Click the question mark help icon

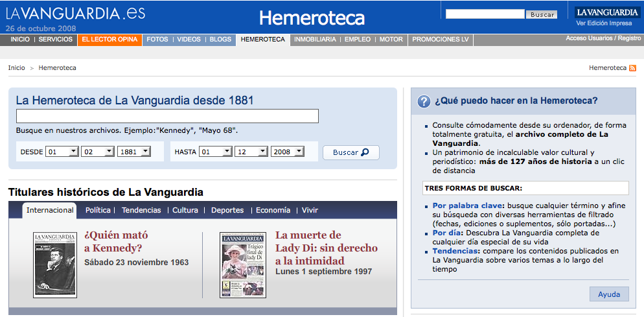[x=424, y=101]
